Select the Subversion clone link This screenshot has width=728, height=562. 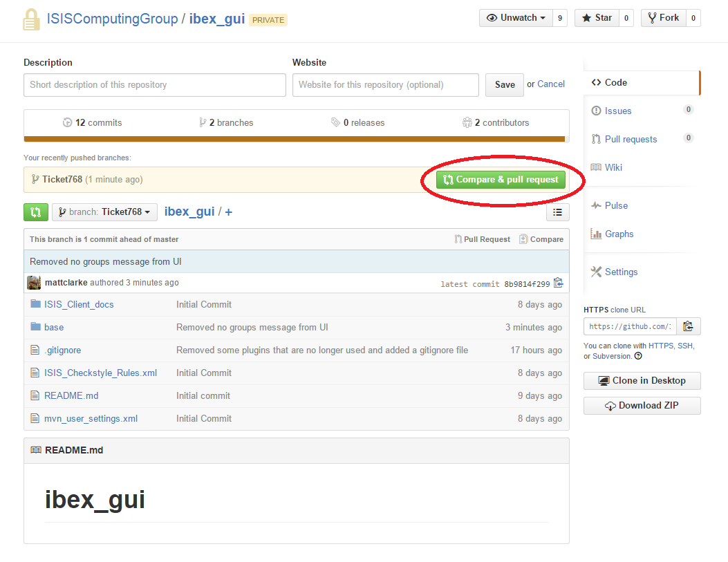pyautogui.click(x=611, y=357)
